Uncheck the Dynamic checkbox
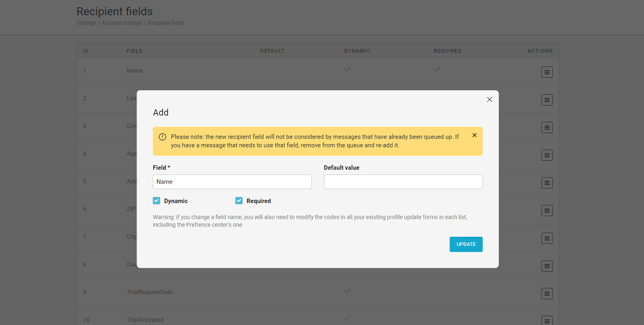Viewport: 644px width, 325px height. coord(156,201)
